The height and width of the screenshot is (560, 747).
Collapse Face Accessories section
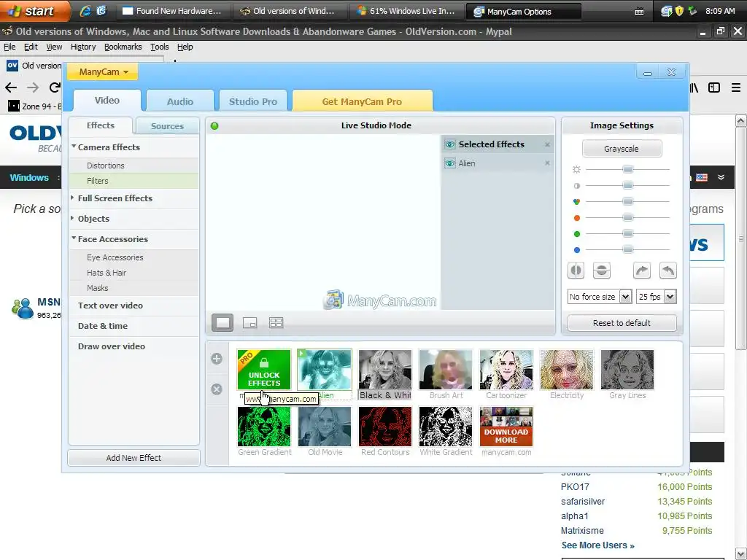(74, 238)
